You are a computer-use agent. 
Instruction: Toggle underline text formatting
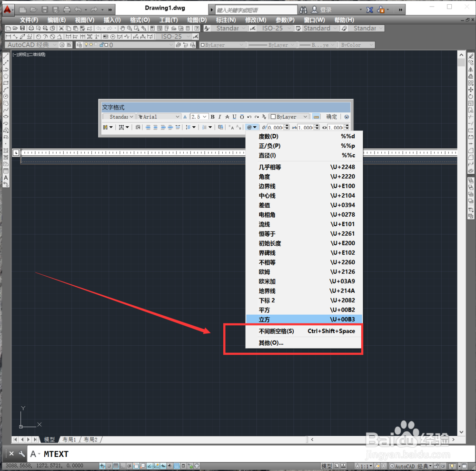point(234,117)
